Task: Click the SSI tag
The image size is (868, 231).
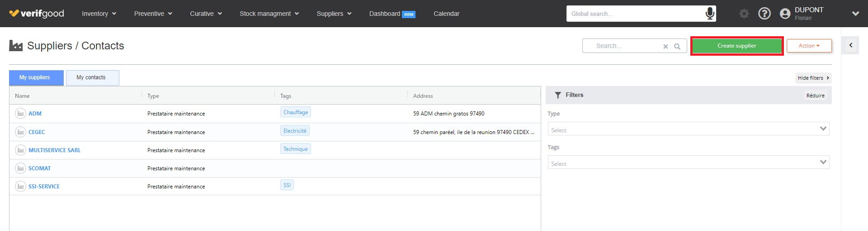Action: (287, 185)
